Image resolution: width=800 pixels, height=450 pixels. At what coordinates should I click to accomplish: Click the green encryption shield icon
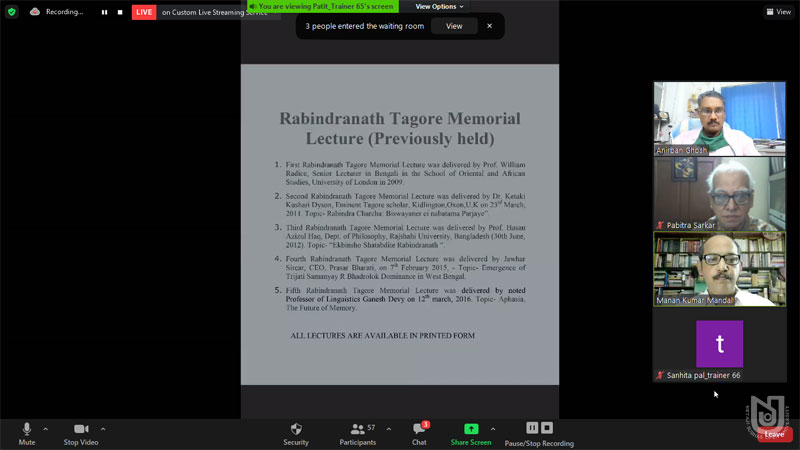pyautogui.click(x=12, y=12)
